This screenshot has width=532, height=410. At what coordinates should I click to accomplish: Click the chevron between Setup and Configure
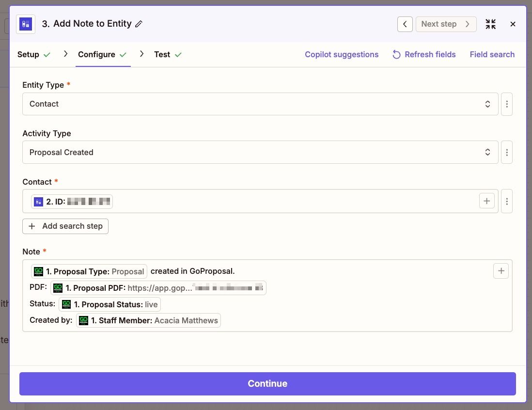coord(66,54)
